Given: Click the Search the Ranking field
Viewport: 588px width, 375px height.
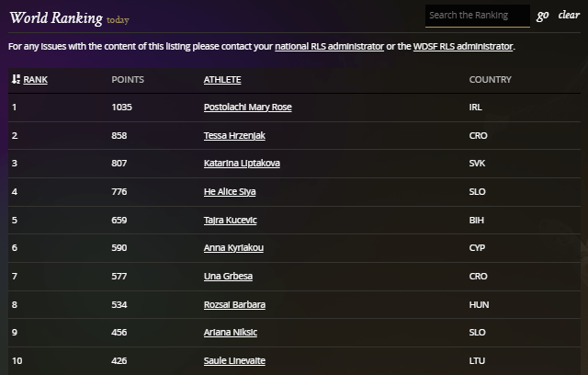Looking at the screenshot, I should (477, 16).
